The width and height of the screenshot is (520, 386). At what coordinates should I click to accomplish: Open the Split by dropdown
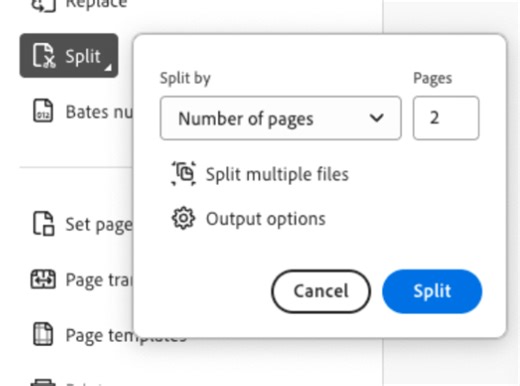coord(281,118)
